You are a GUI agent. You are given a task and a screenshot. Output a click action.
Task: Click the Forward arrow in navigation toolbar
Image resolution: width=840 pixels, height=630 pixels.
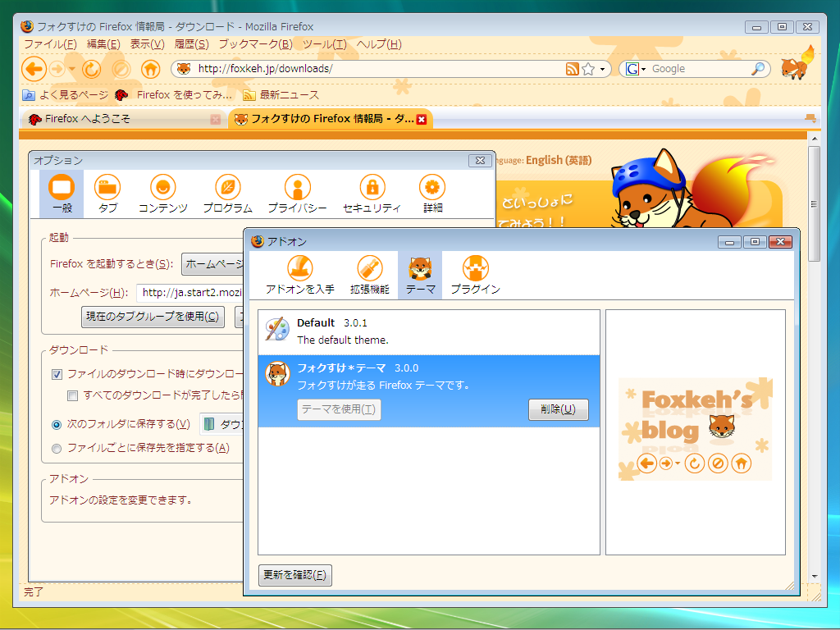point(57,69)
